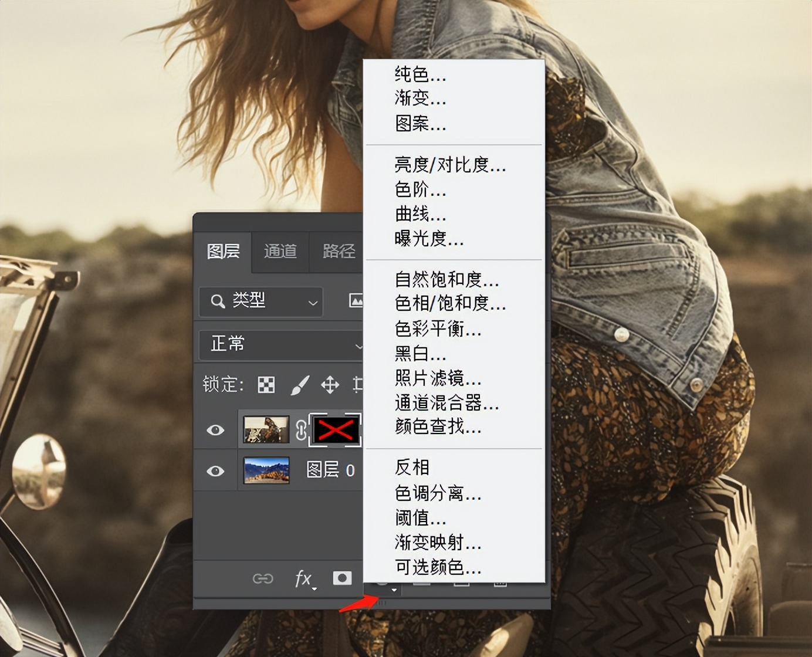Click the link layers chain icon at panel bottom
812x657 pixels.
(x=263, y=579)
